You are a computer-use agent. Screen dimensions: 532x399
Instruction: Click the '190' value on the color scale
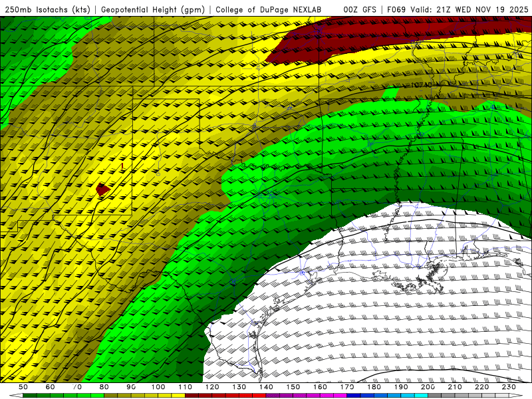pyautogui.click(x=402, y=387)
